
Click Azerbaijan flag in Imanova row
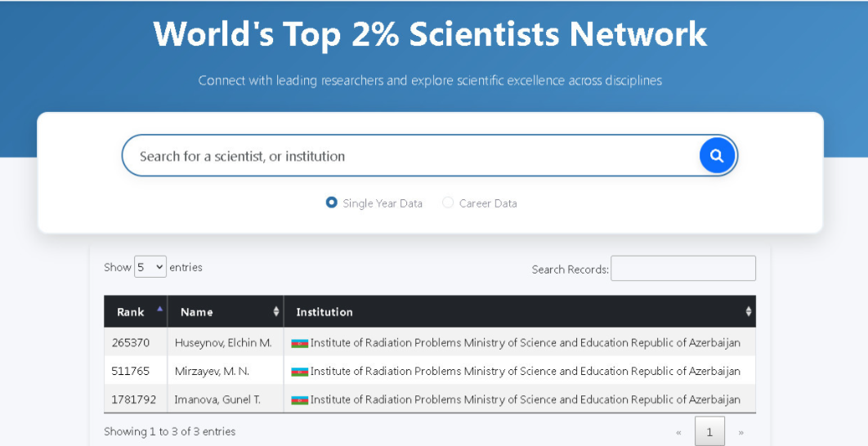click(299, 400)
